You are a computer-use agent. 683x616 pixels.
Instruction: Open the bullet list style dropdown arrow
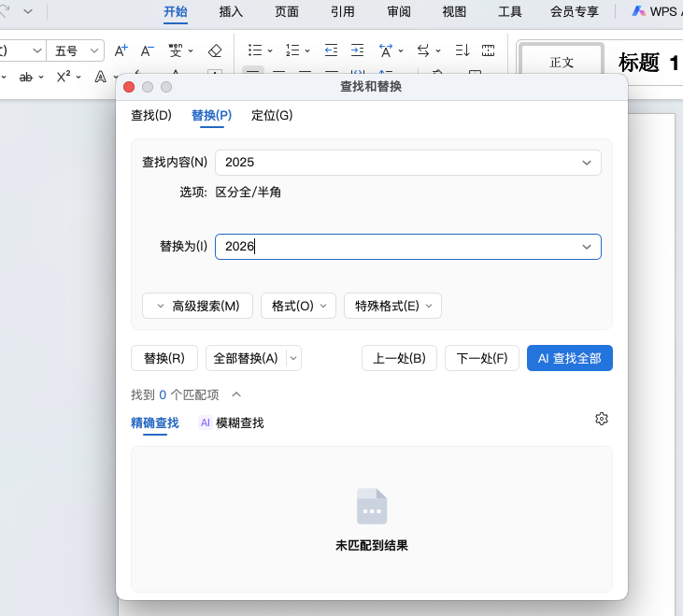pos(270,51)
